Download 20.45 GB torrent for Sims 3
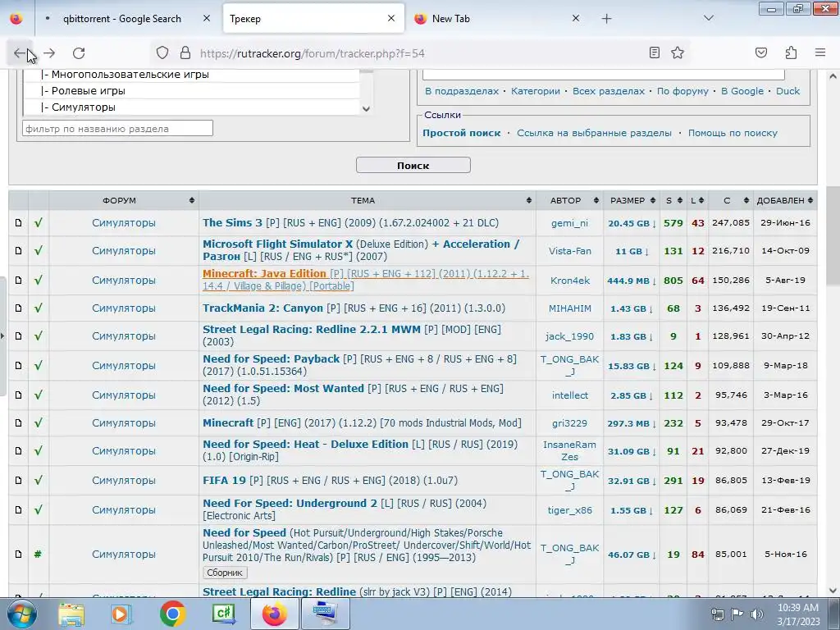Screen dimensions: 840x630 632,223
